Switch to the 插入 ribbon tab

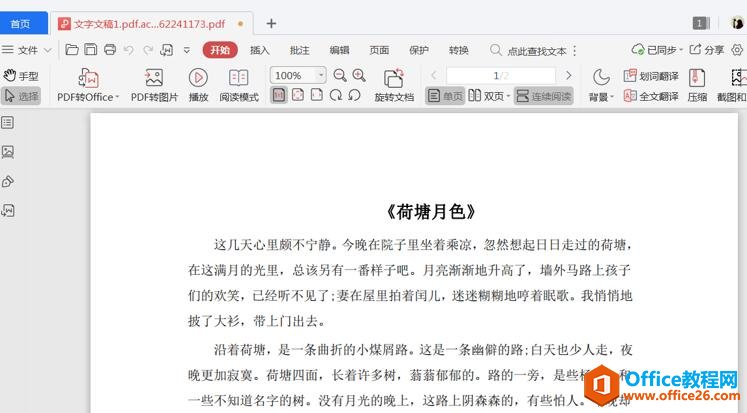pyautogui.click(x=260, y=50)
